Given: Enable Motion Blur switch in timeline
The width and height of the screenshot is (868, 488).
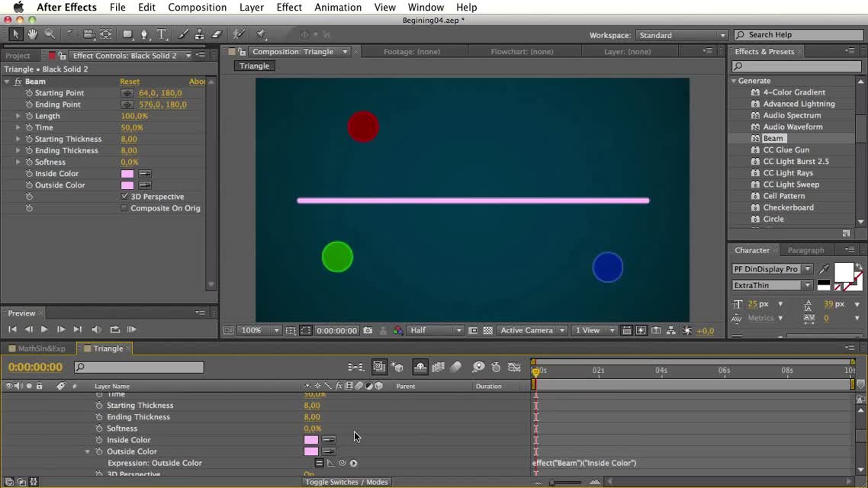Looking at the screenshot, I should tap(455, 367).
